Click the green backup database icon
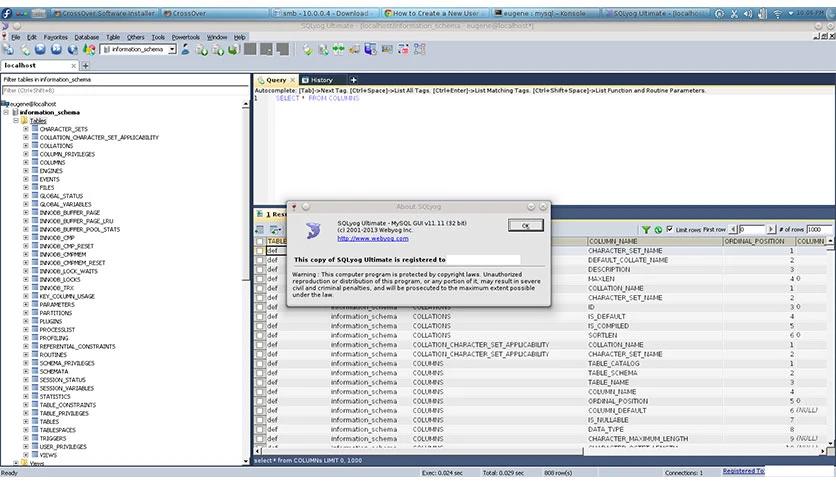This screenshot has width=836, height=484. 233,50
